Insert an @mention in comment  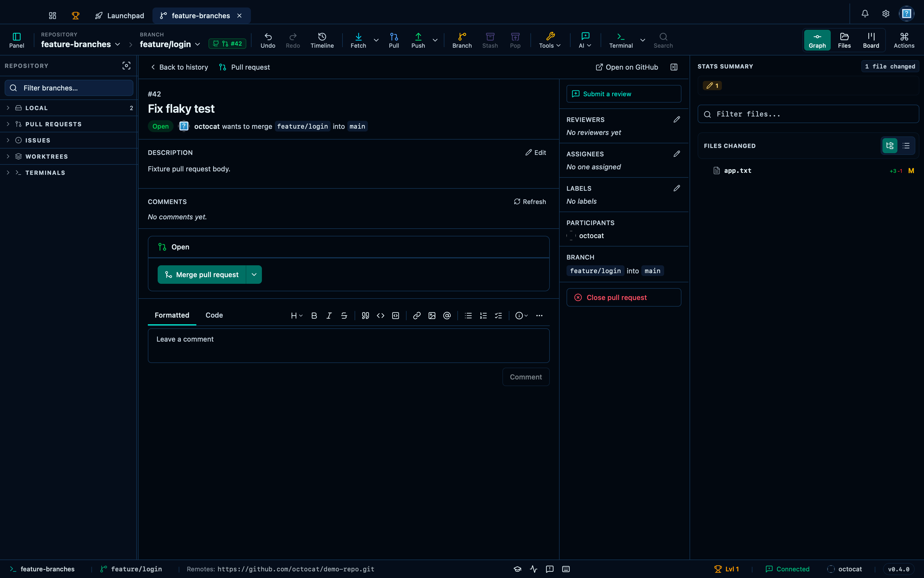pyautogui.click(x=447, y=315)
